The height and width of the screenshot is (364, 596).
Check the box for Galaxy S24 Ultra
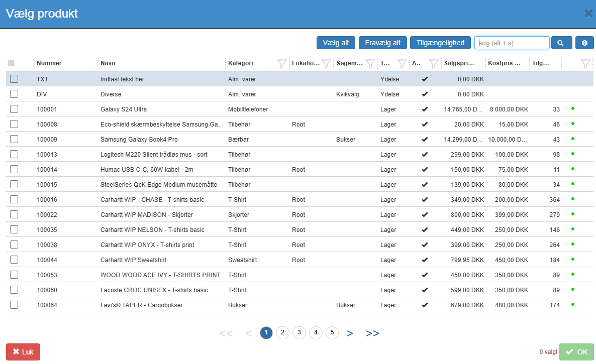[x=14, y=109]
